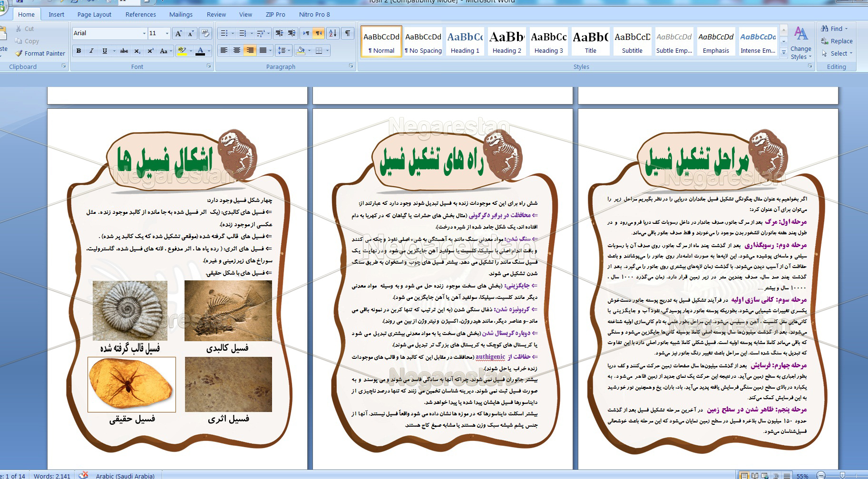Apply the Intense Emphasis style
The height and width of the screenshot is (479, 868).
(758, 42)
